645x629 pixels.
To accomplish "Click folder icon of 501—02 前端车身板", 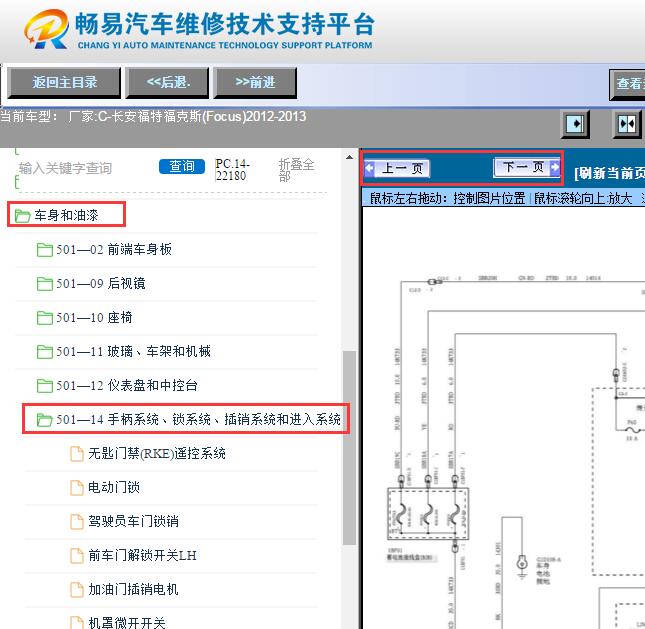I will [44, 250].
